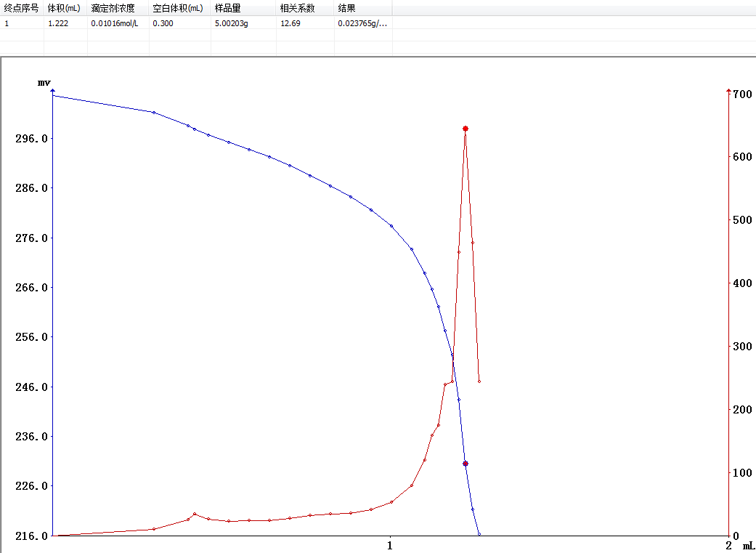Click the 空白体积(mL) column header
The width and height of the screenshot is (756, 553).
point(177,8)
